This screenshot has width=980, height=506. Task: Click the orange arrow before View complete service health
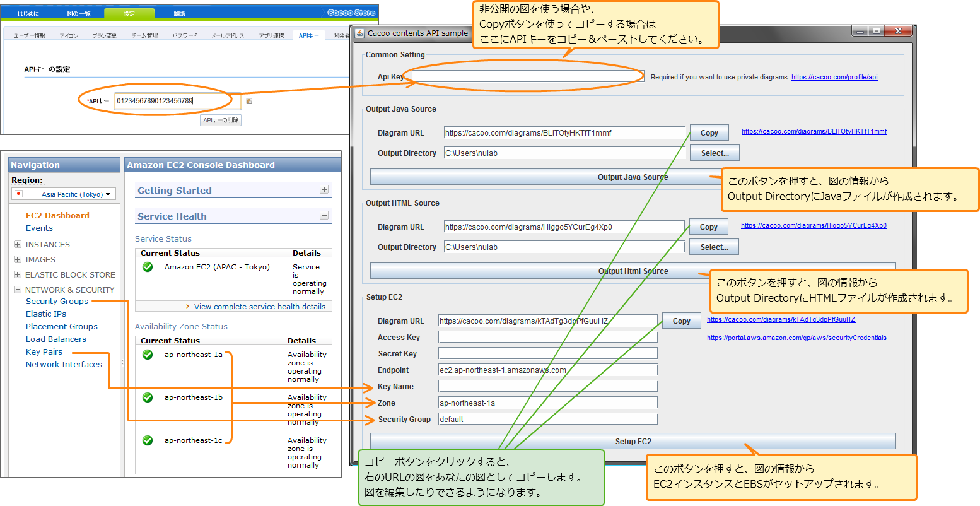[x=188, y=307]
